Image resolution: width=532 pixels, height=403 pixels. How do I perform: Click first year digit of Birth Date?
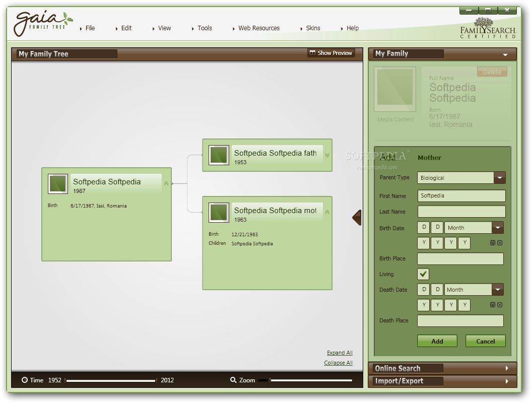(x=424, y=242)
